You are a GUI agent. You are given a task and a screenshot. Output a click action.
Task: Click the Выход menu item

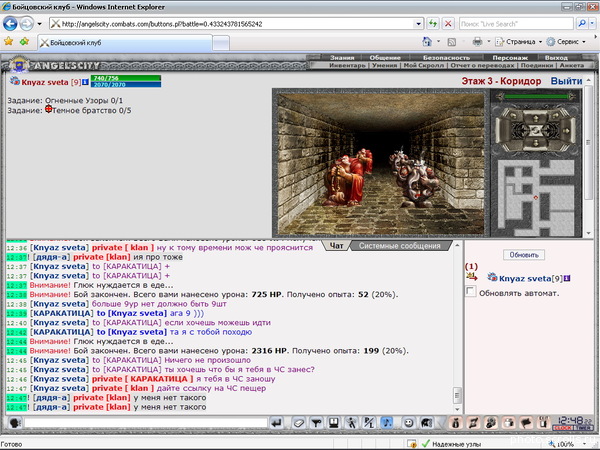point(556,57)
